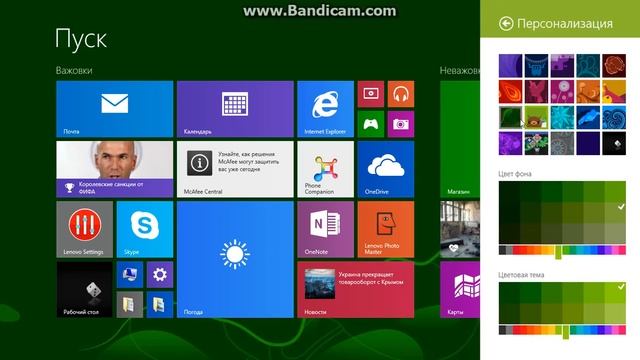Choose the dark green leaf background
Screen dimensions: 640x360
coord(510,117)
